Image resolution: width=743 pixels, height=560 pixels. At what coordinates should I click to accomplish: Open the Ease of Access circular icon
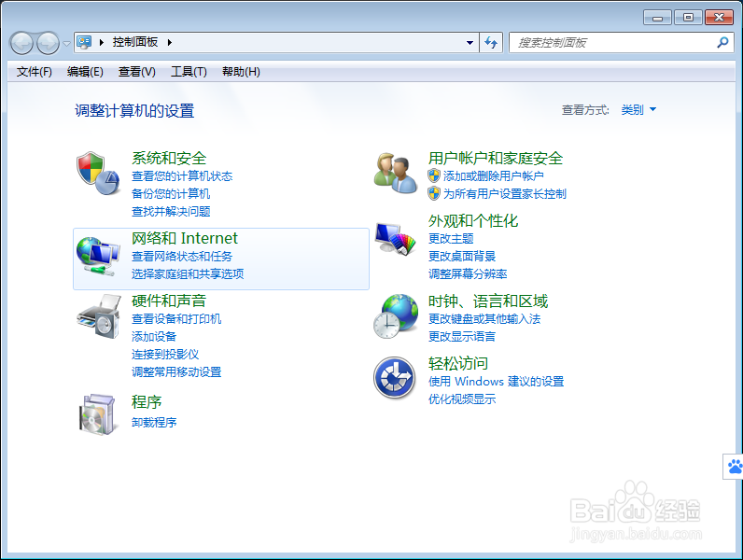[394, 378]
